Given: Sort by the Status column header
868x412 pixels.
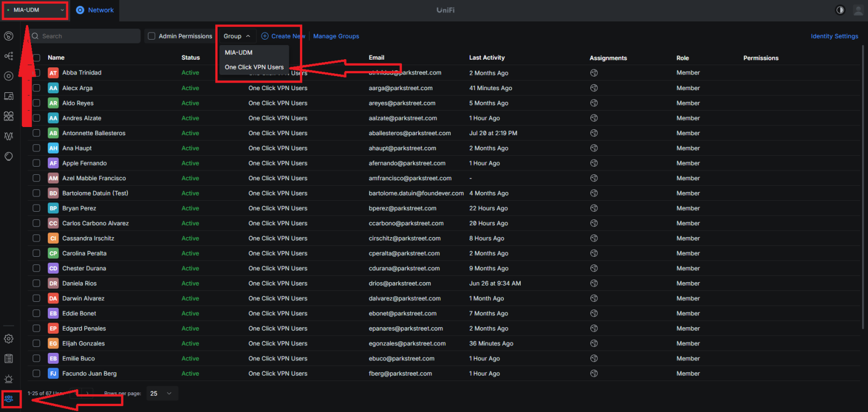Looking at the screenshot, I should click(x=190, y=58).
